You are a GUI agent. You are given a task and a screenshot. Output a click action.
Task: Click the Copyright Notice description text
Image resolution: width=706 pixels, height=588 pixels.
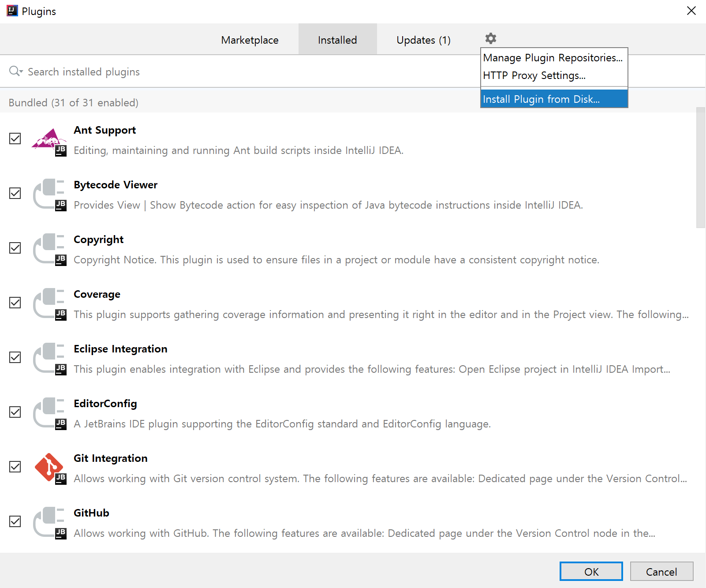(336, 260)
